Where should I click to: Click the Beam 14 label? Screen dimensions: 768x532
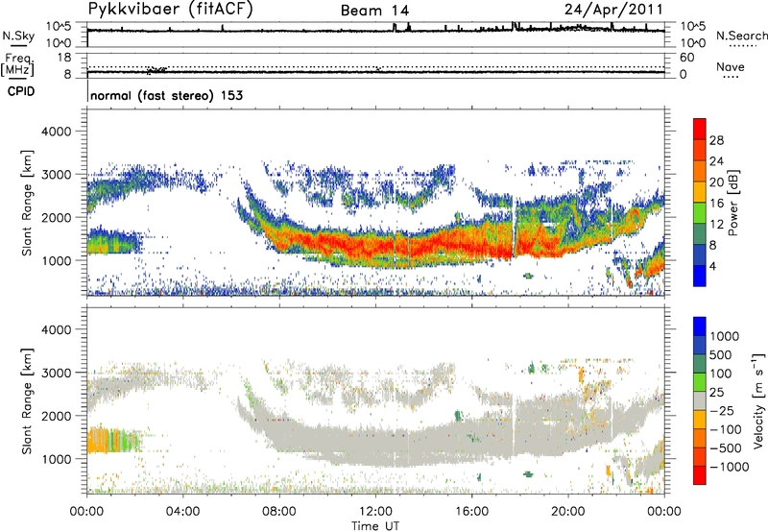pos(374,11)
